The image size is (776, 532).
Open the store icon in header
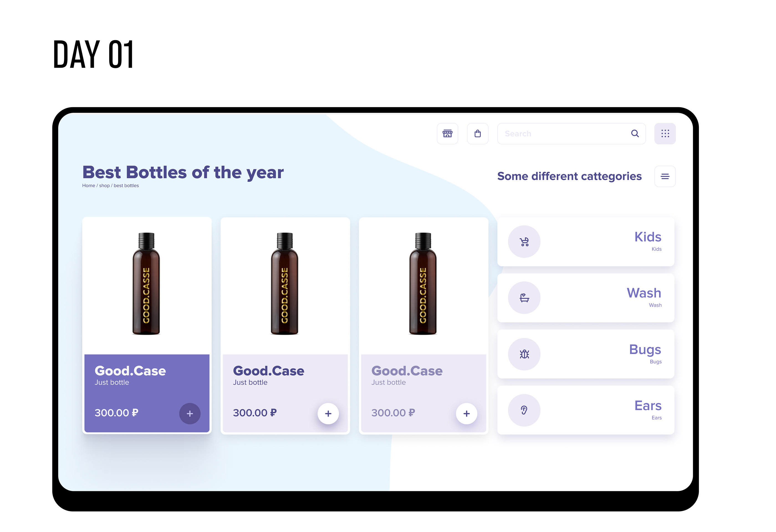(447, 134)
